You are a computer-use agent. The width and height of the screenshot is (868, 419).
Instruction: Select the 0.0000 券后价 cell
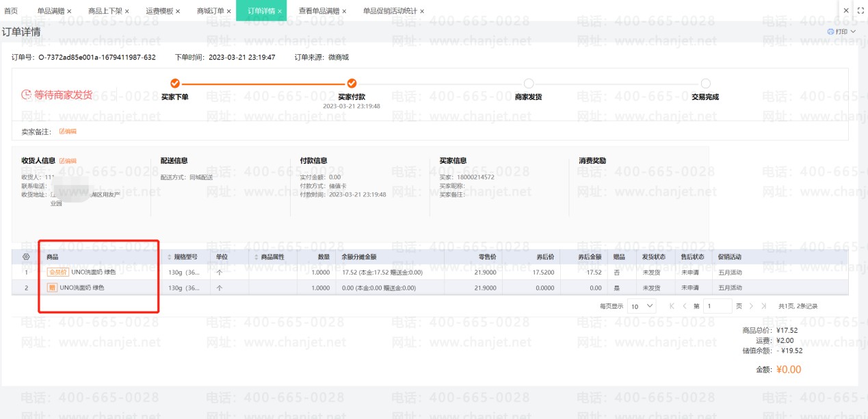click(x=545, y=288)
